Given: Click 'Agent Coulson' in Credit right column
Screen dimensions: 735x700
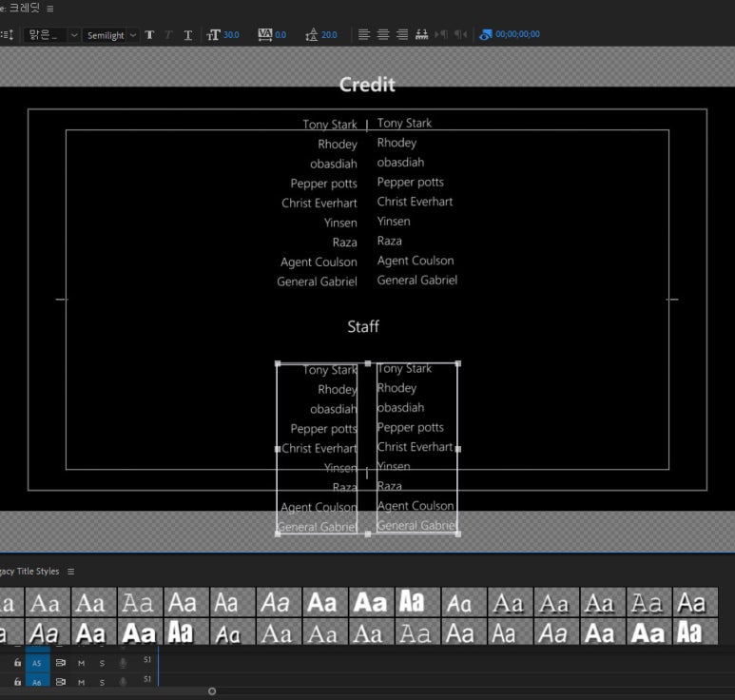Looking at the screenshot, I should tap(416, 261).
